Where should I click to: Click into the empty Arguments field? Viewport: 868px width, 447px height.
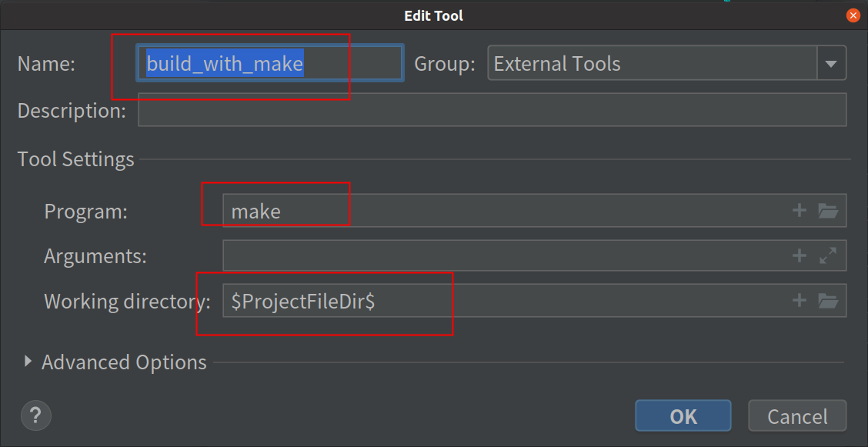[534, 255]
